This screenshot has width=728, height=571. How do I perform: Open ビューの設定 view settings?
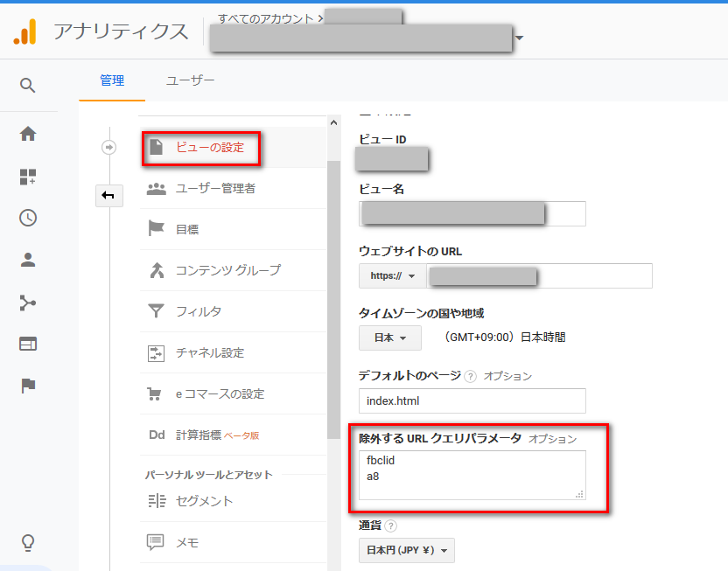pos(233,148)
